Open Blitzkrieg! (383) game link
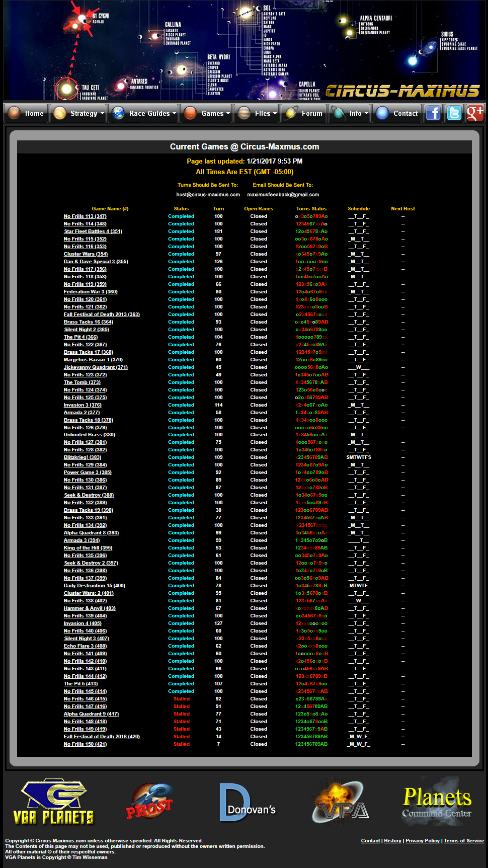488x868 pixels. point(83,457)
